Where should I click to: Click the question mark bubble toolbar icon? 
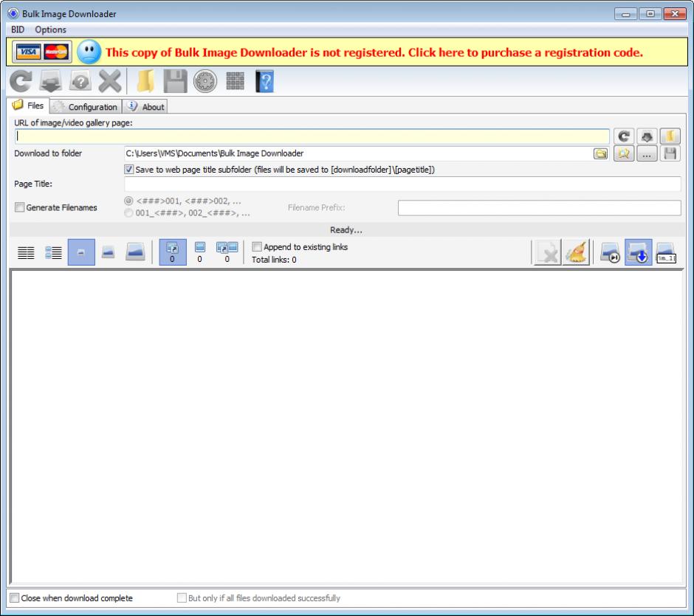[80, 81]
